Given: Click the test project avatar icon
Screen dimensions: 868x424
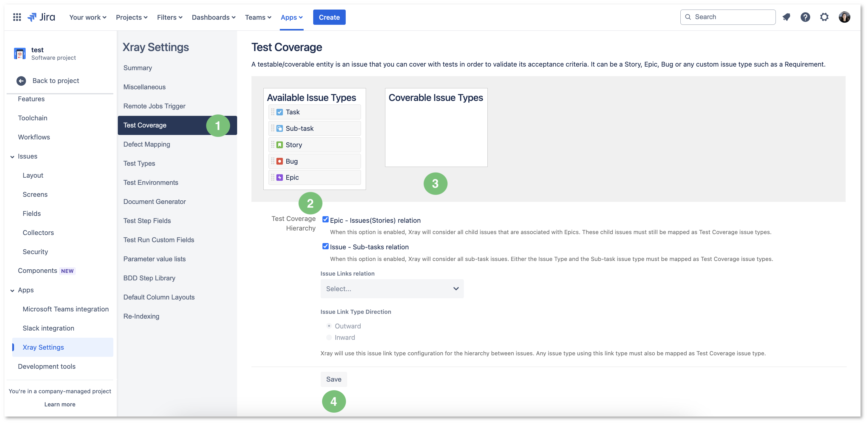Looking at the screenshot, I should tap(20, 53).
